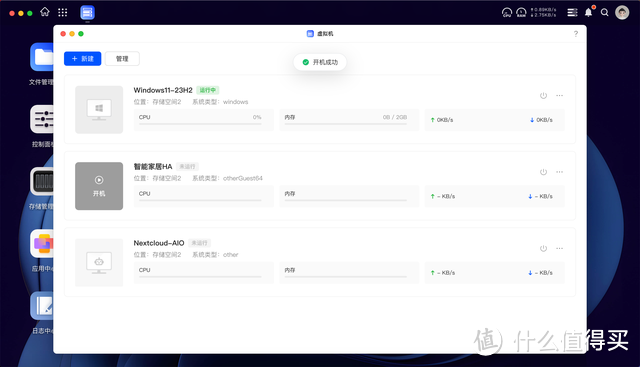Open the search magnifier icon
Screen dimensions: 640x367
coord(604,13)
